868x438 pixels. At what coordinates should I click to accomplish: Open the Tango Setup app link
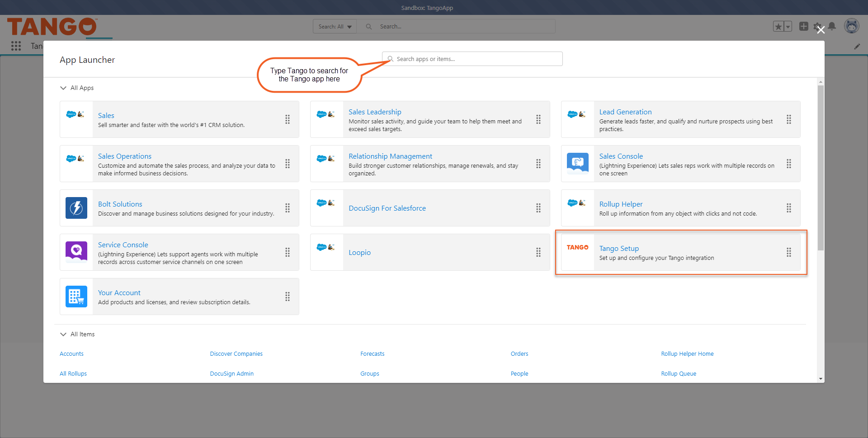tap(619, 248)
